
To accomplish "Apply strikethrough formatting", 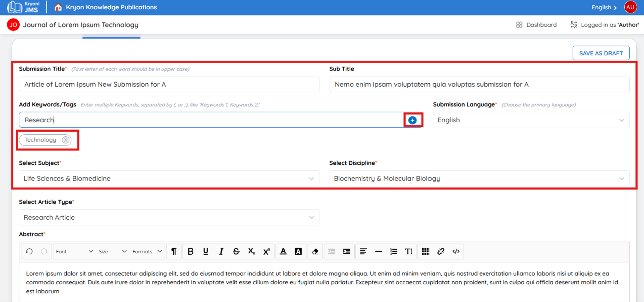I will click(236, 251).
